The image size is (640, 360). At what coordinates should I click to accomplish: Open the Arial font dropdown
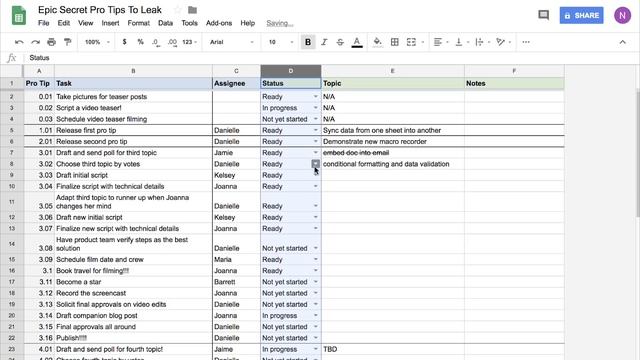click(231, 42)
